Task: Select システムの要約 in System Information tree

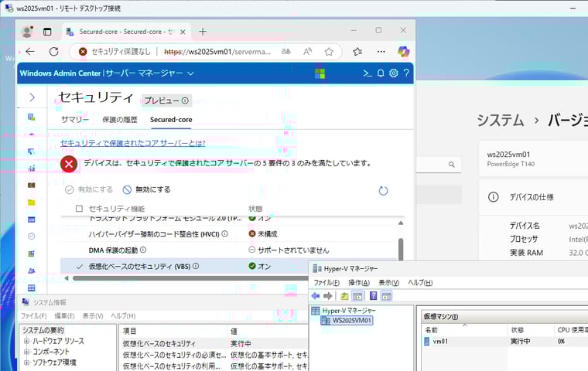Action: pos(43,330)
